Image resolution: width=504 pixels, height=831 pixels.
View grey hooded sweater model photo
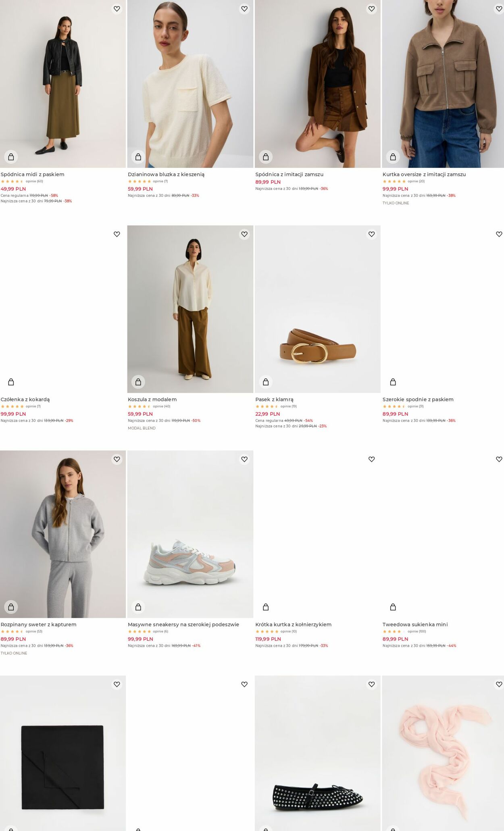click(x=63, y=534)
